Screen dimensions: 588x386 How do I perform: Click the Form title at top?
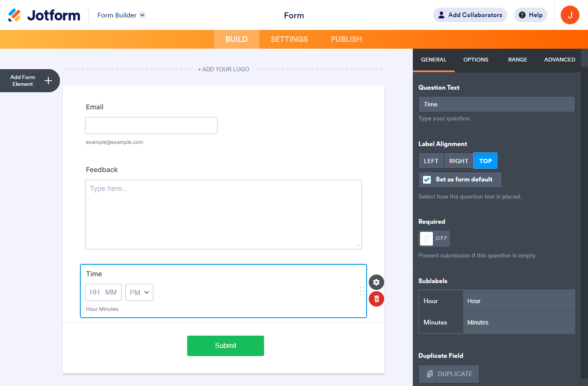(x=294, y=15)
